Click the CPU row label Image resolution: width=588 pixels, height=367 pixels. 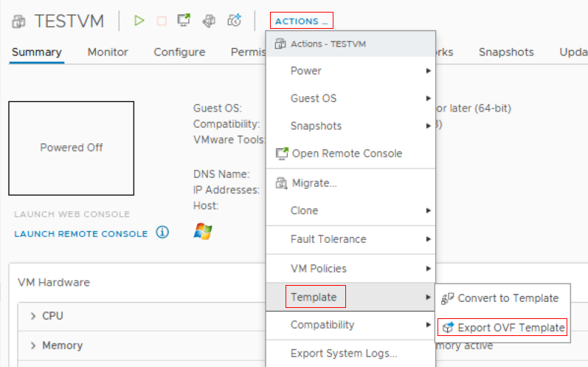coord(52,316)
